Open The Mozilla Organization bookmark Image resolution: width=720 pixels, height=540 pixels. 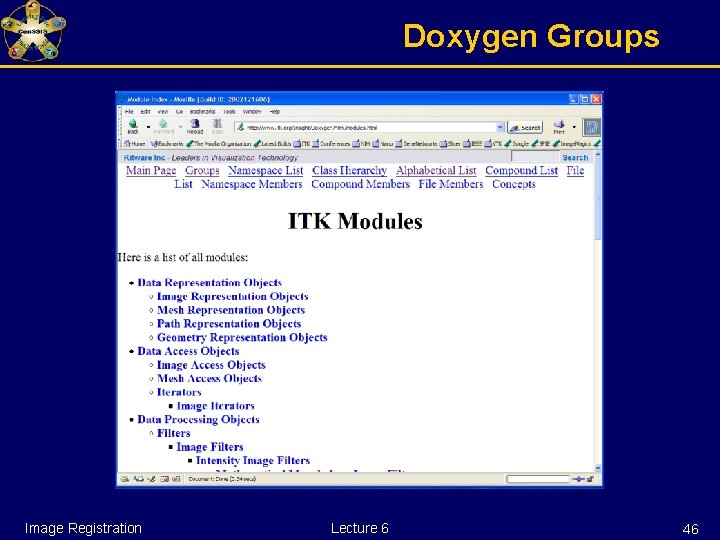[219, 144]
